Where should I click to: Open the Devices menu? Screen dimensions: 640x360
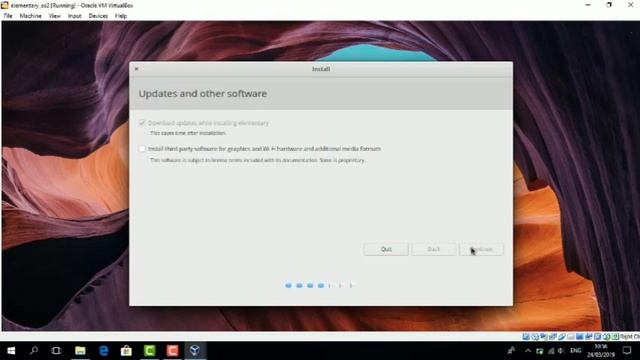pos(98,16)
